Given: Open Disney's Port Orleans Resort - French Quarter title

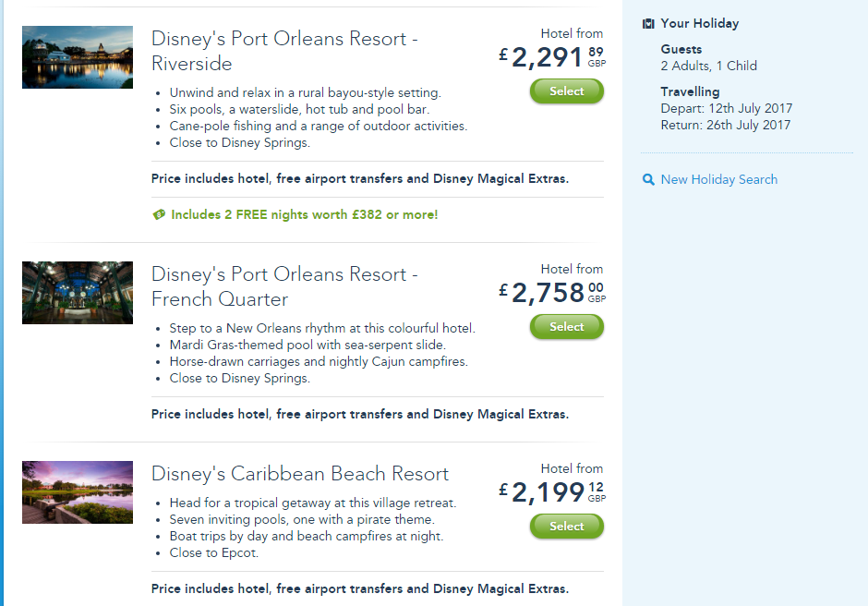Looking at the screenshot, I should [x=284, y=287].
